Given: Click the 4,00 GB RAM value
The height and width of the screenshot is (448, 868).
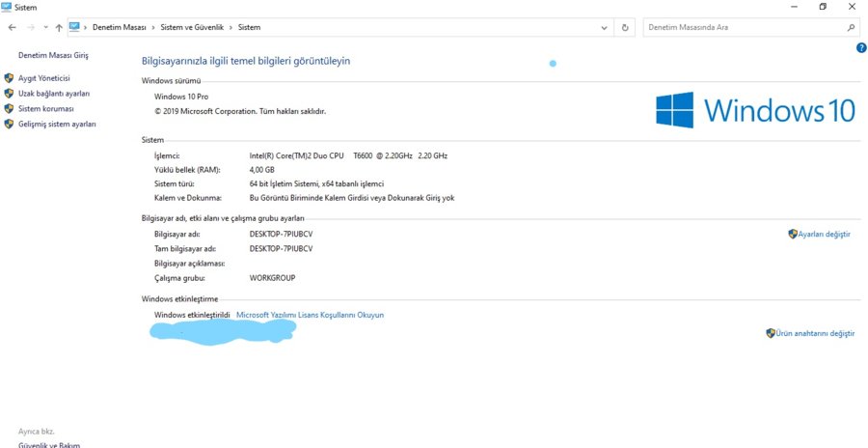Looking at the screenshot, I should [261, 170].
